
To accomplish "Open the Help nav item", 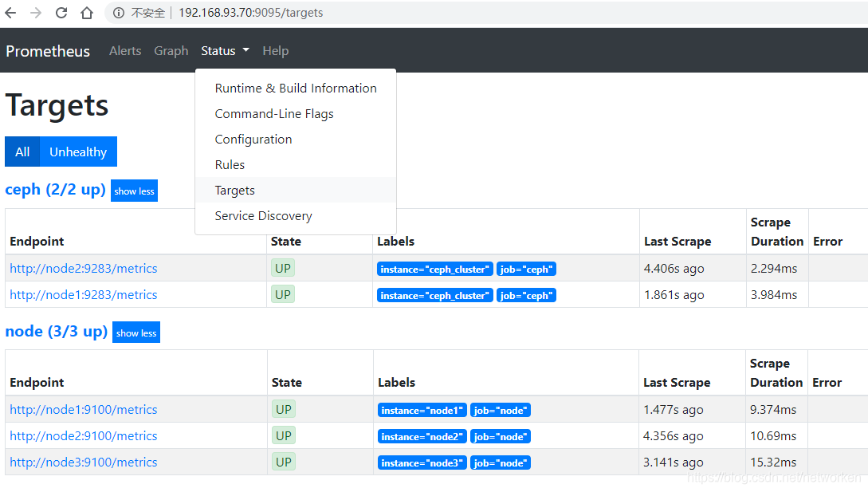I will click(x=275, y=51).
